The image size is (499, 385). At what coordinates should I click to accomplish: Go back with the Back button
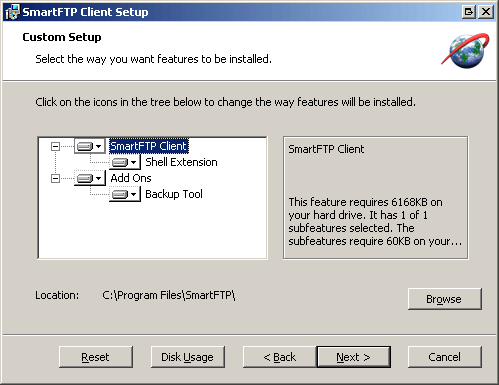point(280,357)
